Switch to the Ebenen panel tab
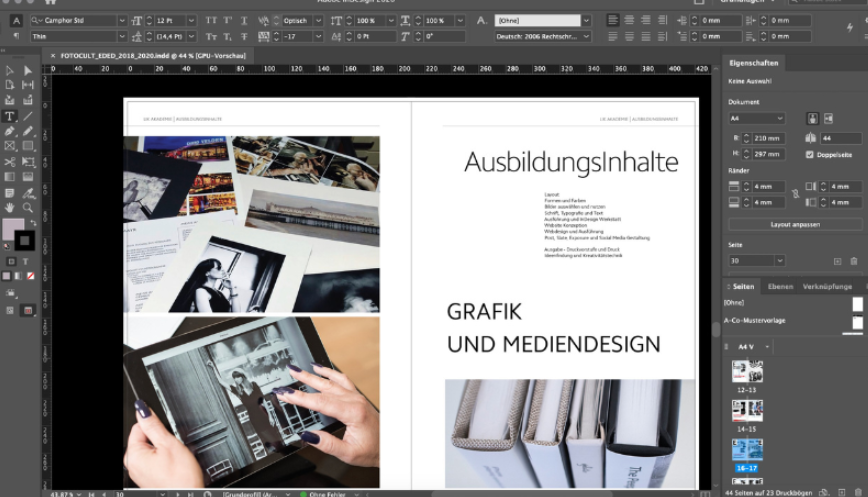 [780, 287]
